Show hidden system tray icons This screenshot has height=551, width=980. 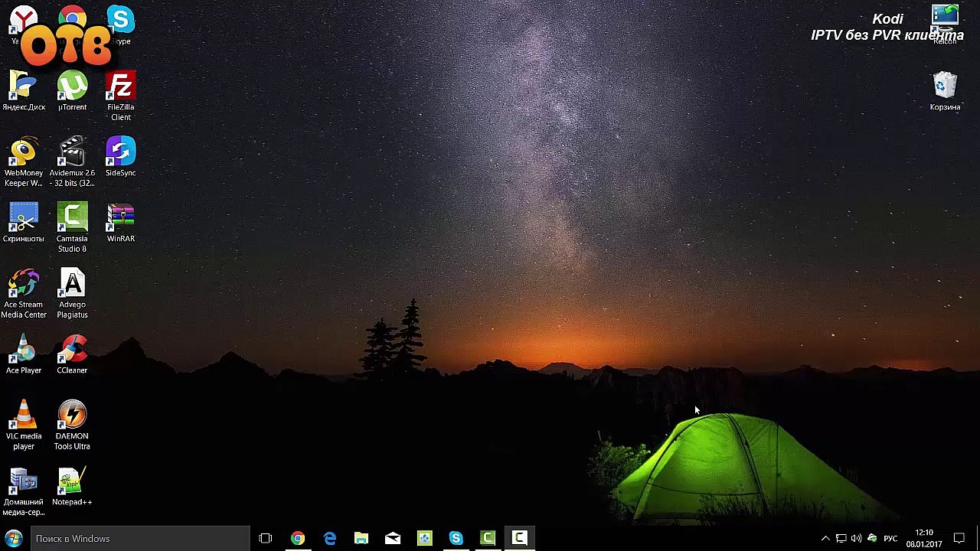coord(825,539)
